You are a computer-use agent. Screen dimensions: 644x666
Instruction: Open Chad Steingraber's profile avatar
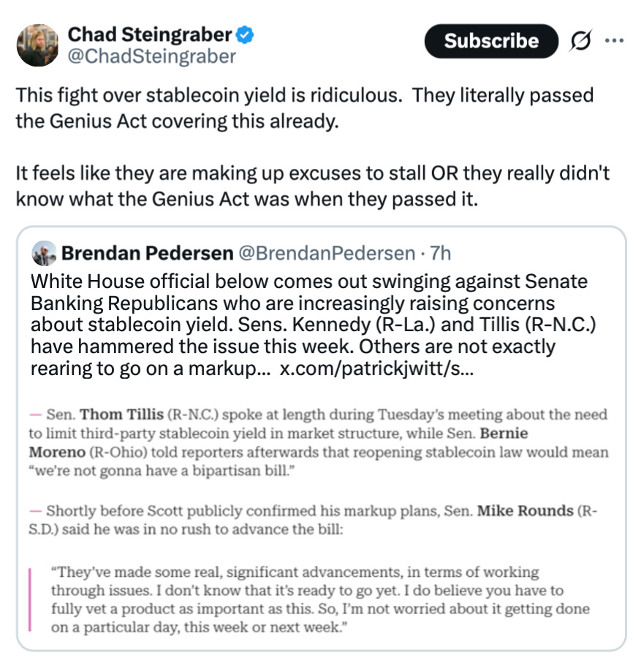37,45
